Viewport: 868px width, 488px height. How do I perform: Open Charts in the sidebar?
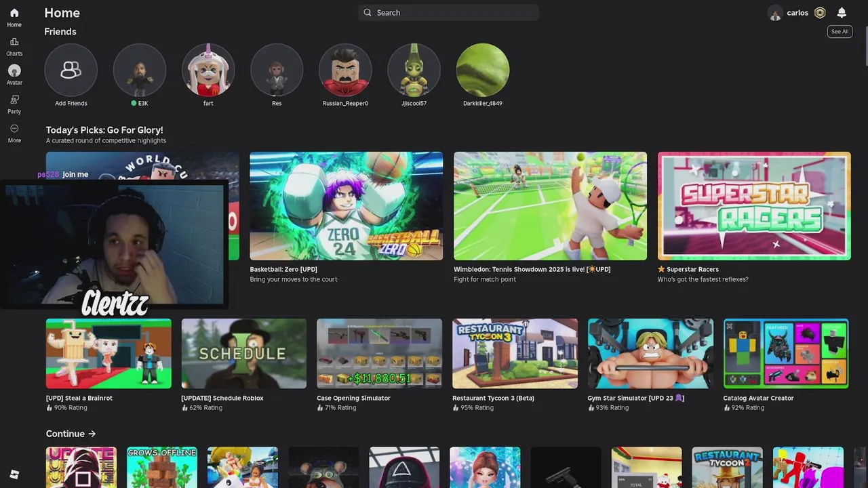(x=14, y=42)
